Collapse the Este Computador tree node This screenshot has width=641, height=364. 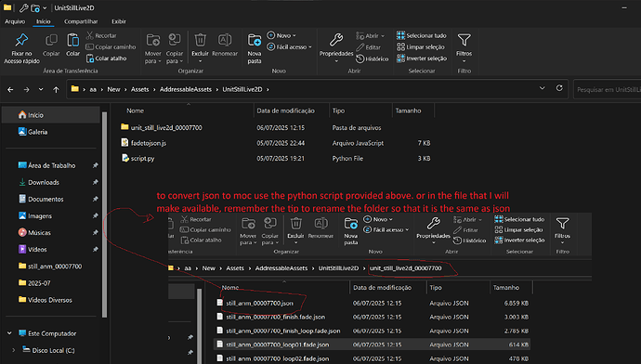point(9,333)
